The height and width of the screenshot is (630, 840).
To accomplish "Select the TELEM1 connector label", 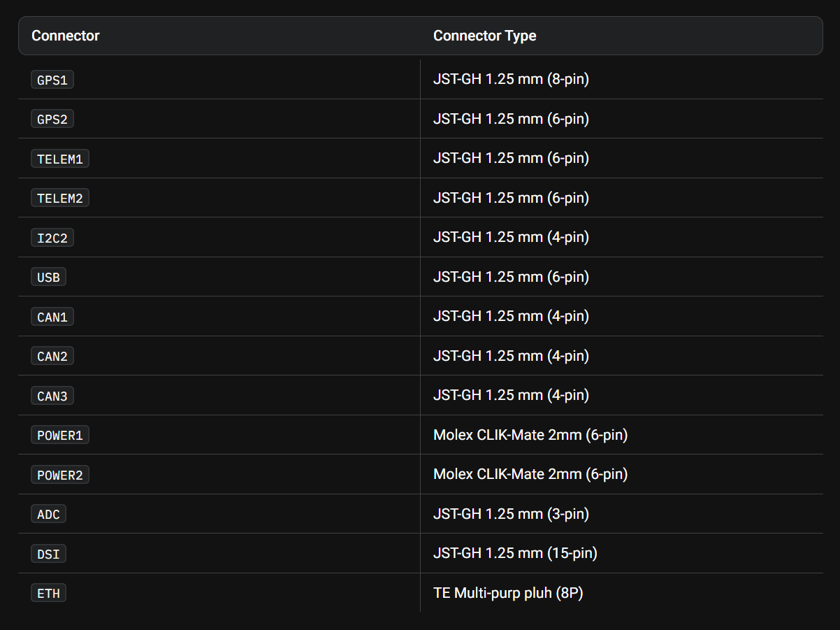I will tap(60, 159).
